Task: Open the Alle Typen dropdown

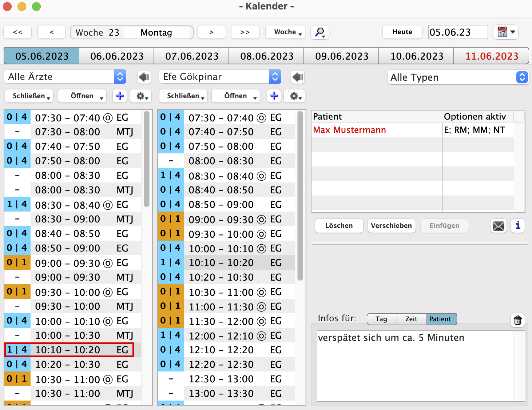Action: pos(458,77)
